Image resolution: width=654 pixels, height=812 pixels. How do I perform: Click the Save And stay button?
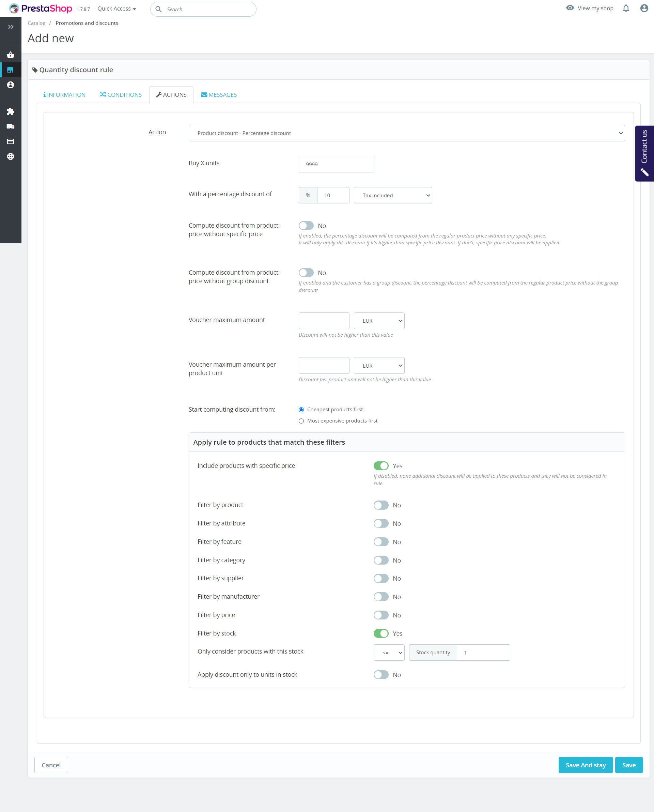585,765
